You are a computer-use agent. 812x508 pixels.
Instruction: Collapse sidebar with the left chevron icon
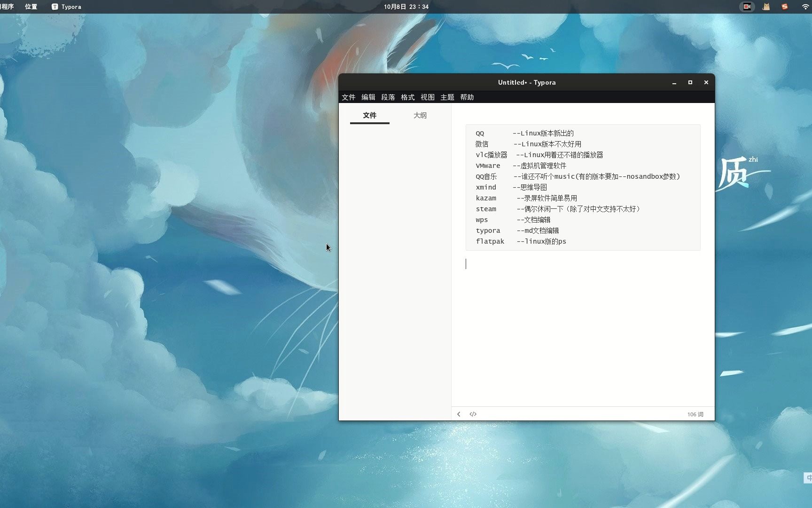(459, 414)
